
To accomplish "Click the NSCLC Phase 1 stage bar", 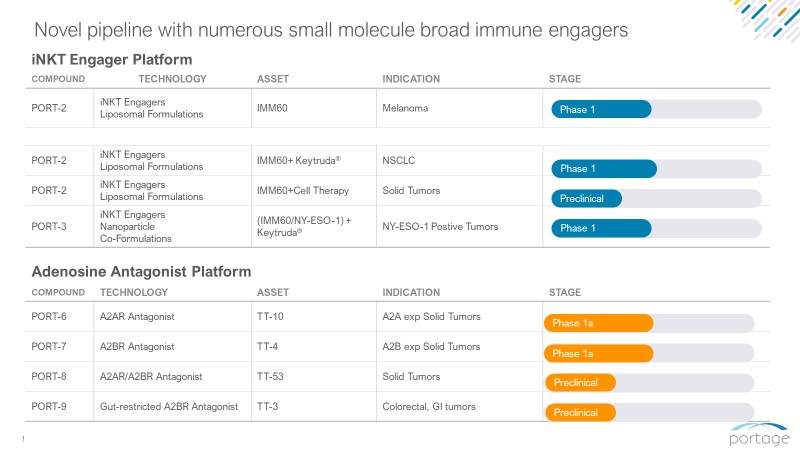I will tap(604, 168).
